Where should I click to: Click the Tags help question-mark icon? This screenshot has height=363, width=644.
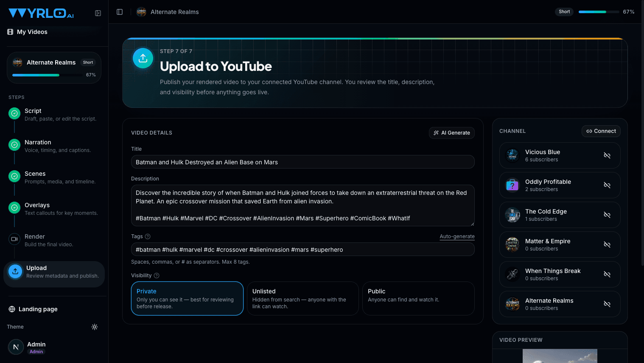point(148,236)
